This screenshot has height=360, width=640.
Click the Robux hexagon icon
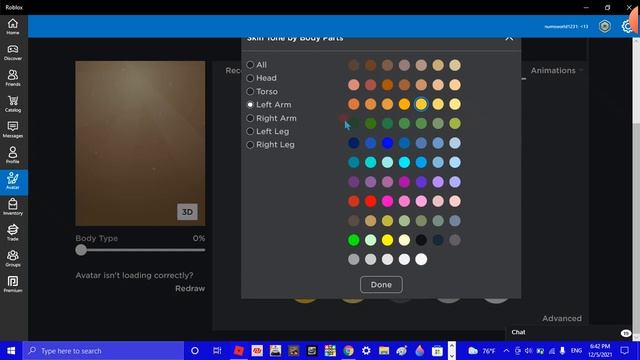[x=604, y=27]
